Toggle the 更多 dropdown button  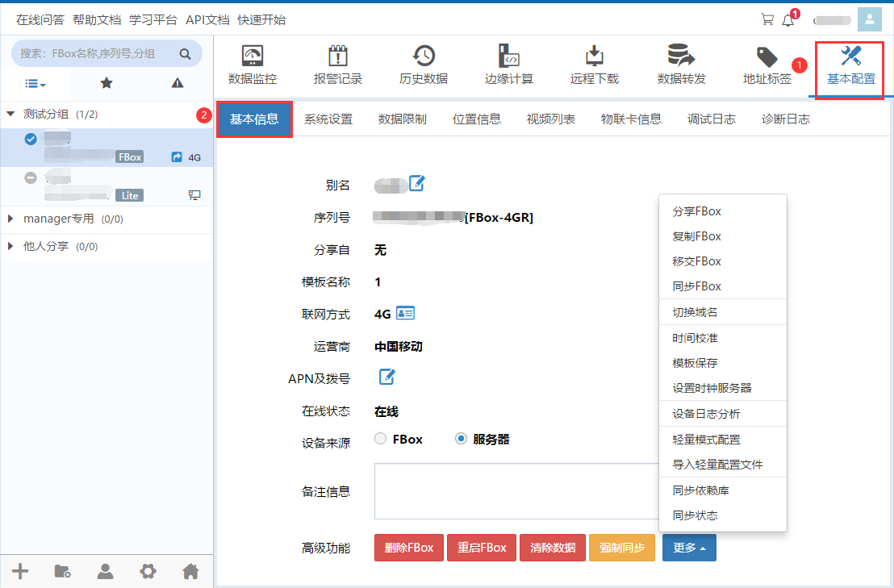pos(689,548)
